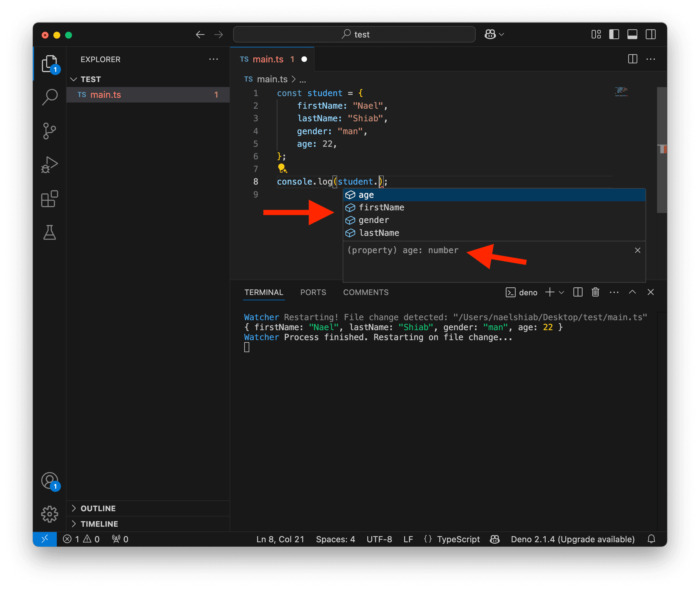
Task: Open Explorer Views and More Actions
Action: (x=214, y=59)
